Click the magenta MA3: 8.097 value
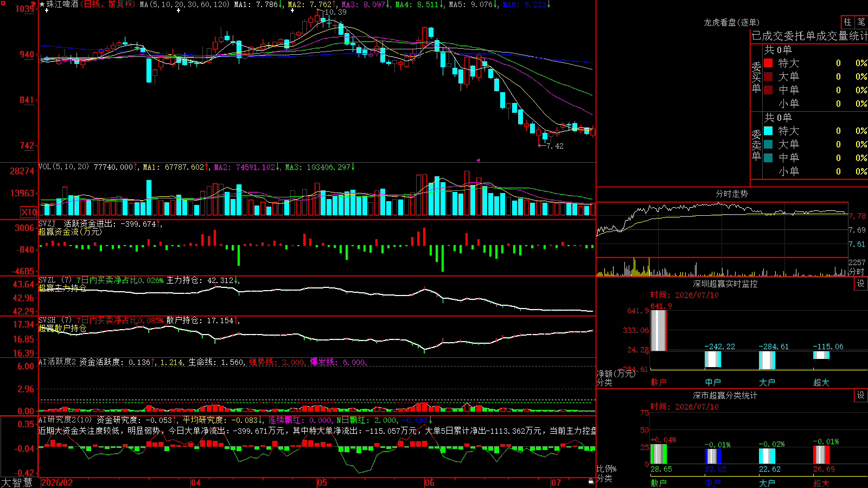868x488 pixels. point(366,4)
